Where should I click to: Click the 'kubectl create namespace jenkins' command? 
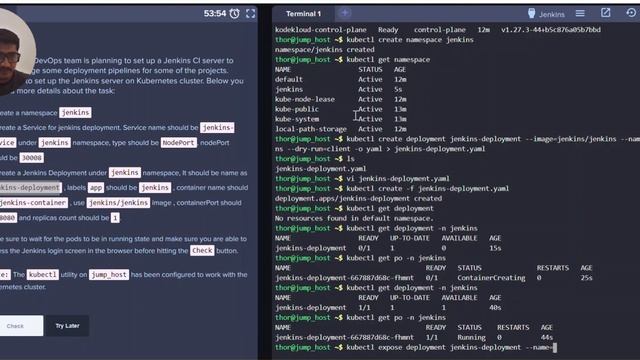coord(410,40)
